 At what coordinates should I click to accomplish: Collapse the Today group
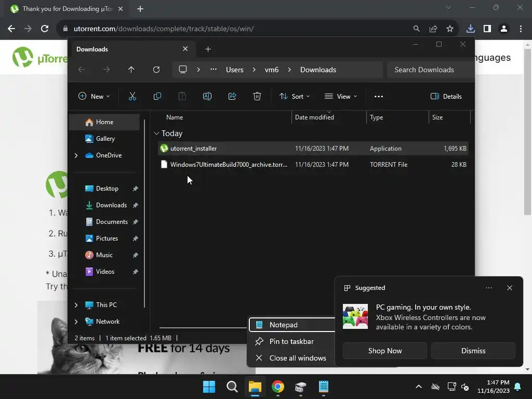[x=156, y=134]
